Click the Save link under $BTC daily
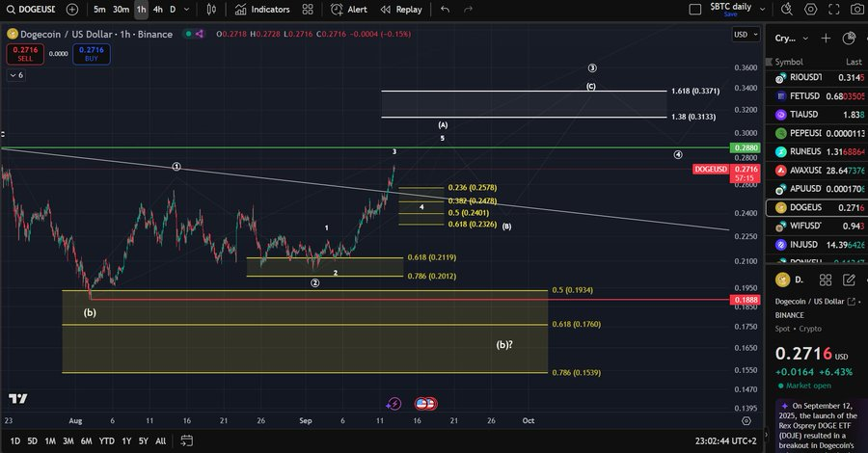 [x=730, y=14]
